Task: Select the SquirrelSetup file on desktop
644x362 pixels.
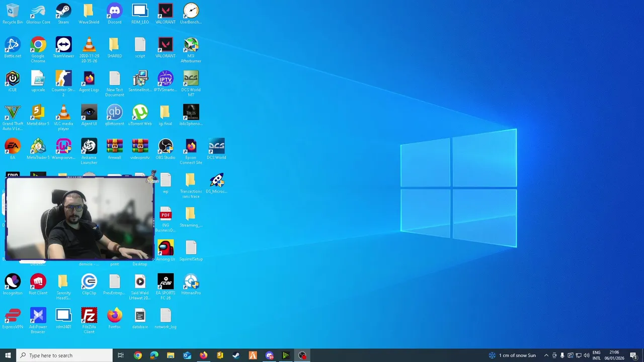Action: 191,250
